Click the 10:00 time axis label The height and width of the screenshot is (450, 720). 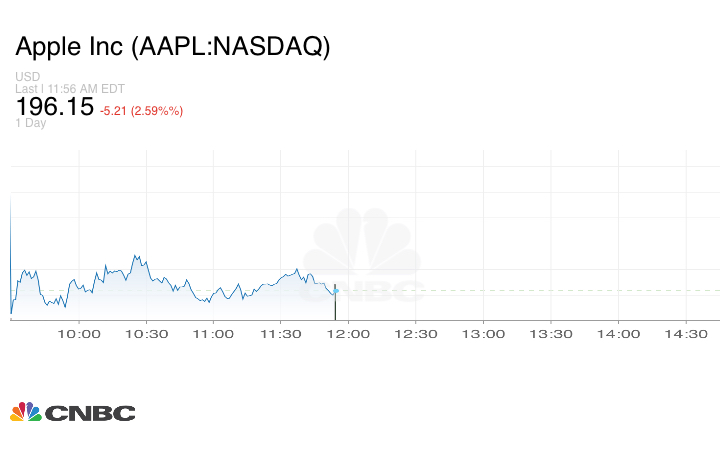tap(79, 334)
